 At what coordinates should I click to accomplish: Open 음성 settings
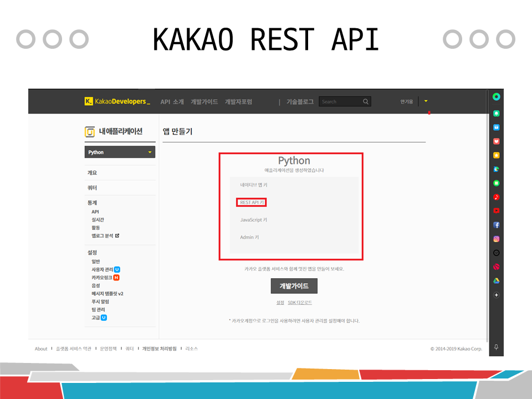pos(96,286)
